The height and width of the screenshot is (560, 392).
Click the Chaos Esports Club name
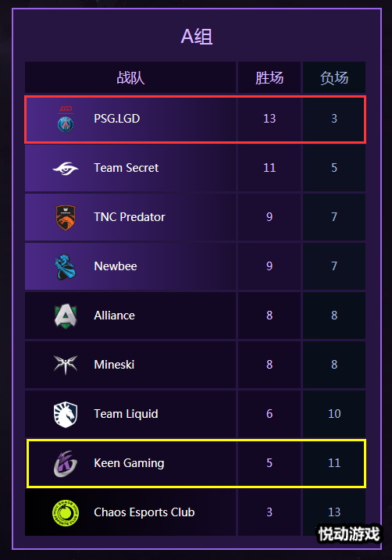(x=144, y=512)
